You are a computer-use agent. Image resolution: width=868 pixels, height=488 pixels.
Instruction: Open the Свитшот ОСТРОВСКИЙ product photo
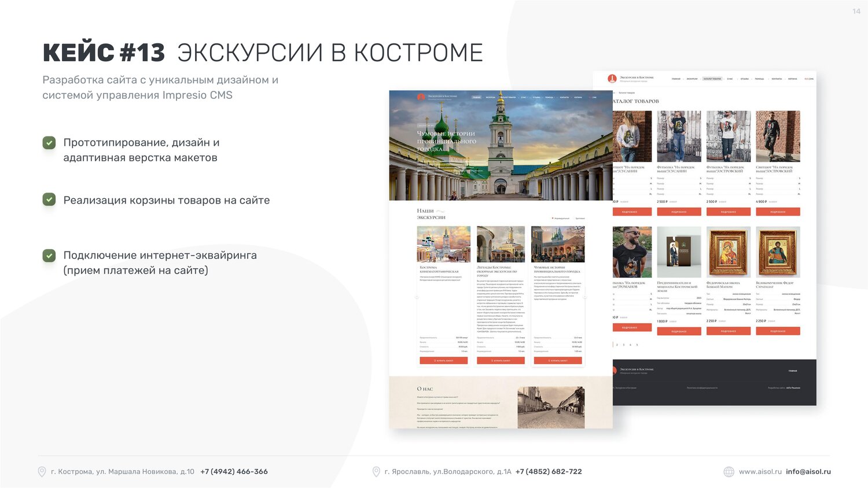click(778, 136)
